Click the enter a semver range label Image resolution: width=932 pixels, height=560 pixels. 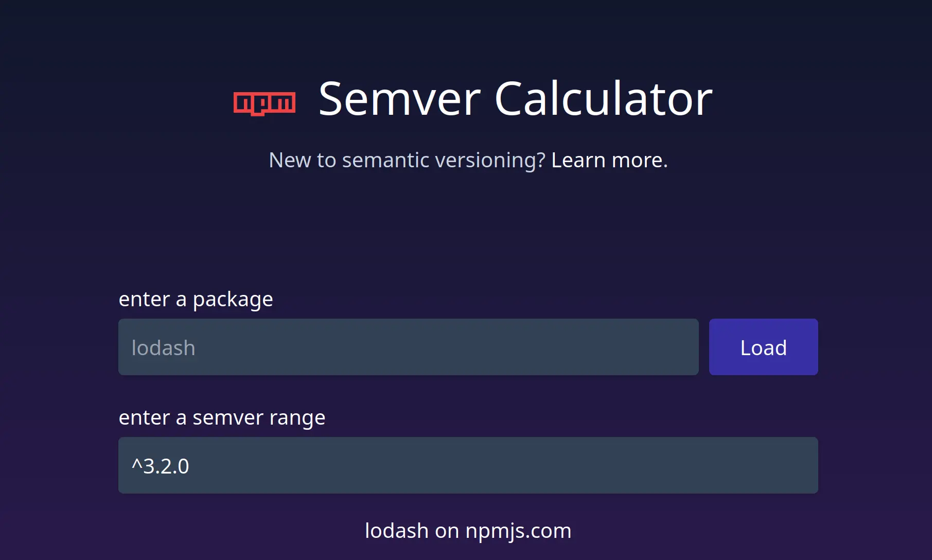pyautogui.click(x=222, y=417)
